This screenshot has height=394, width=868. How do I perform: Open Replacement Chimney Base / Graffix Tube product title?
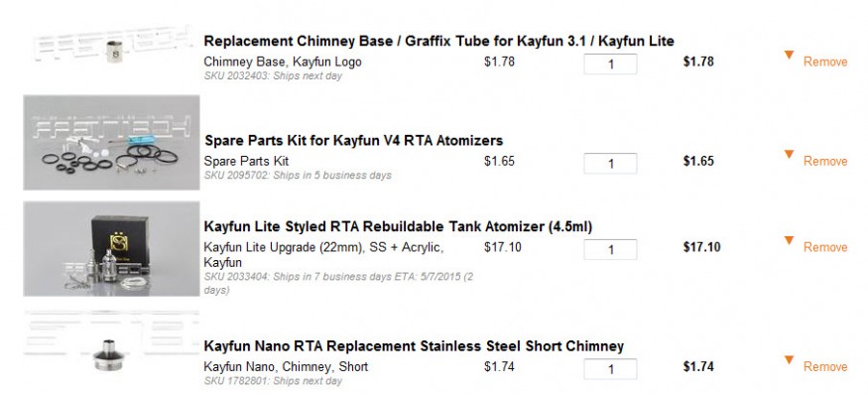coord(439,41)
